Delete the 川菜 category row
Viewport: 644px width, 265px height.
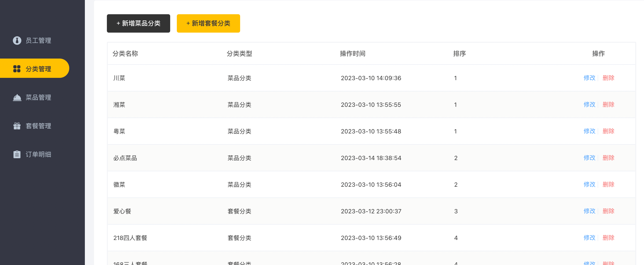coord(608,78)
